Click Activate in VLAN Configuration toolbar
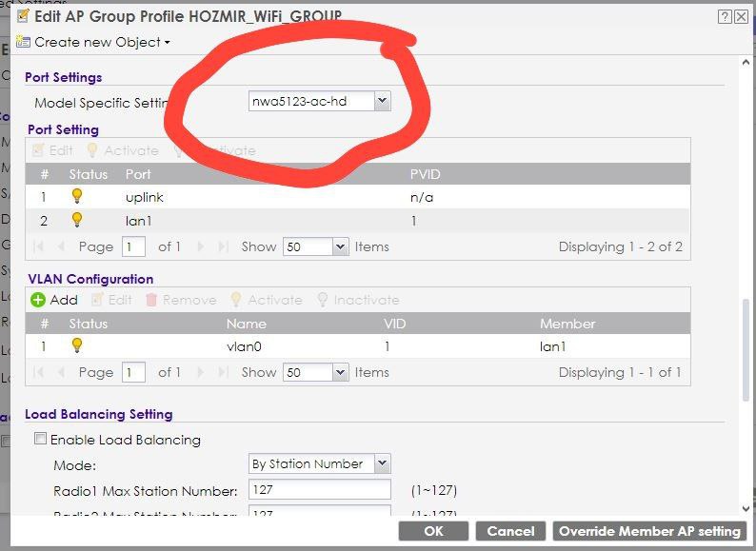This screenshot has height=551, width=756. 267,300
